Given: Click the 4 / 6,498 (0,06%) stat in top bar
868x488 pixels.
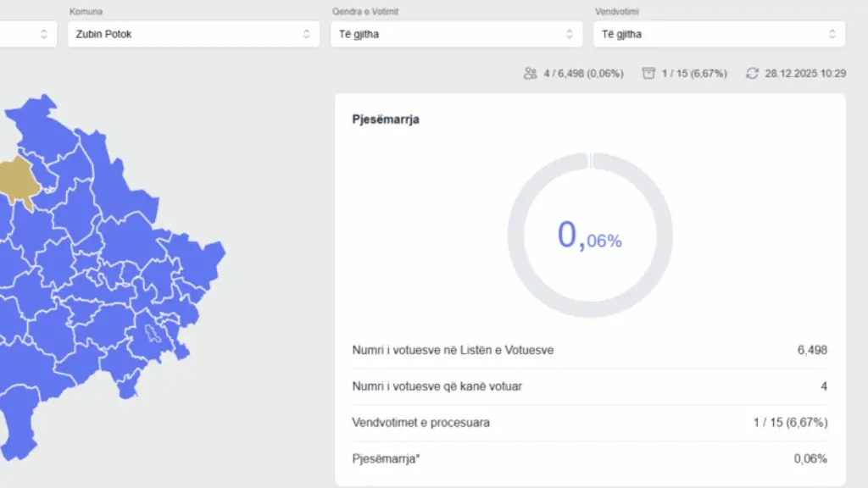Looking at the screenshot, I should click(583, 74).
